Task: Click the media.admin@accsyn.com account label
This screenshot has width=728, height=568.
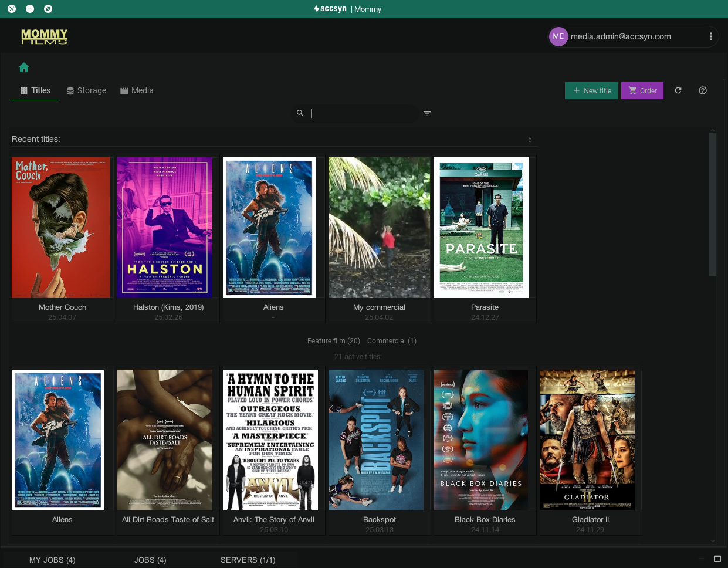Action: point(621,36)
